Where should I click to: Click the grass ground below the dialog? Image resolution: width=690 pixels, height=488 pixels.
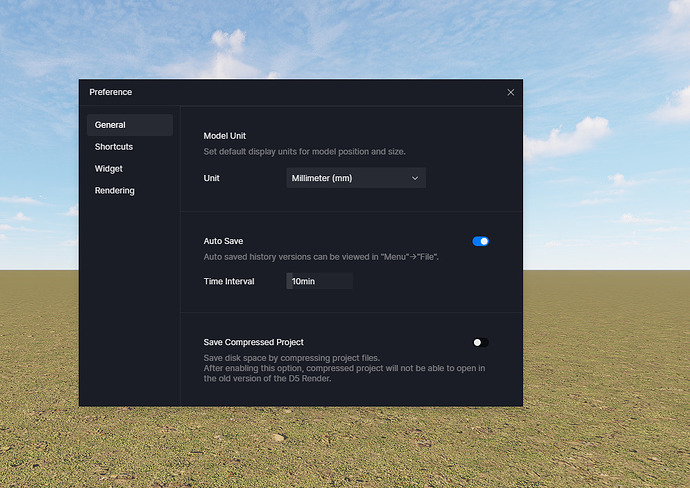pyautogui.click(x=345, y=445)
